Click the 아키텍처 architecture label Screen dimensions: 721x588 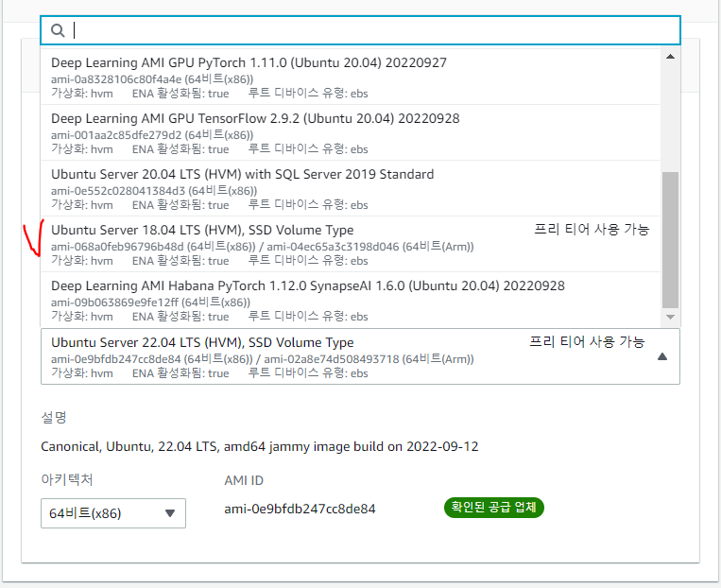pos(67,480)
